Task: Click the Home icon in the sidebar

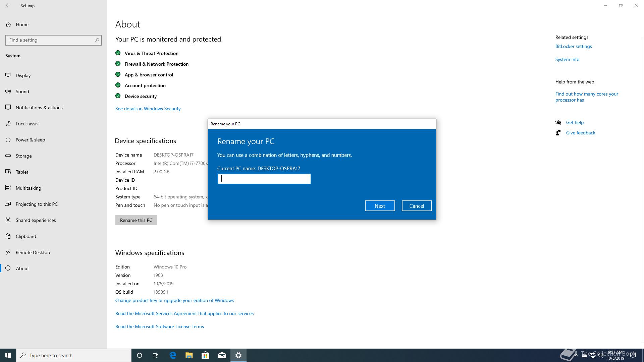Action: click(8, 24)
